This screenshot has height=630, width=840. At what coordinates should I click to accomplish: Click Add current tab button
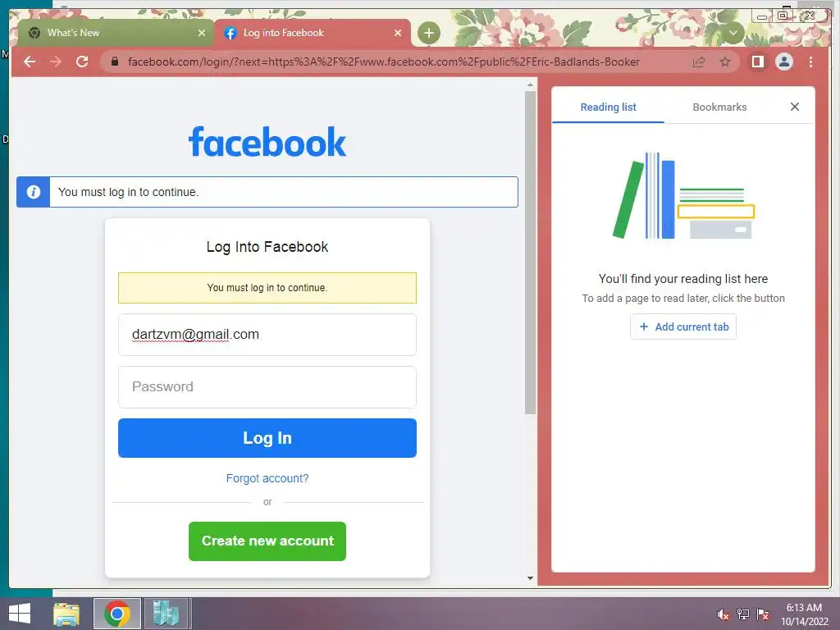click(683, 326)
